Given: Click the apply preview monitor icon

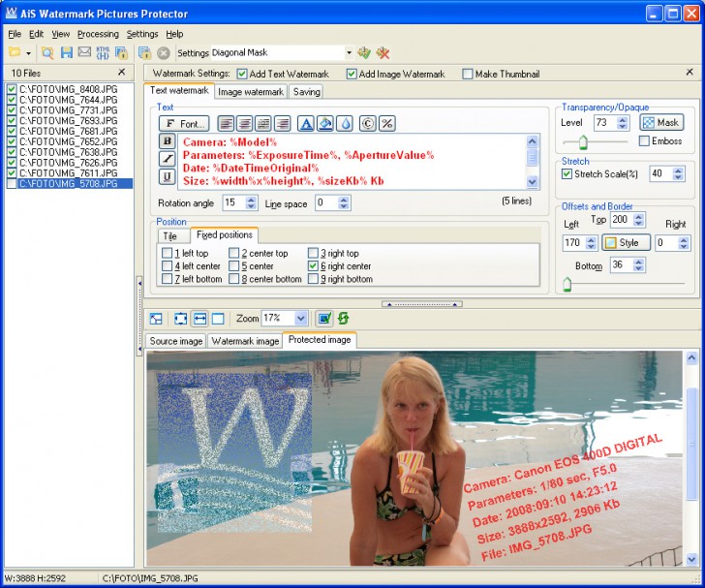Looking at the screenshot, I should click(x=324, y=319).
